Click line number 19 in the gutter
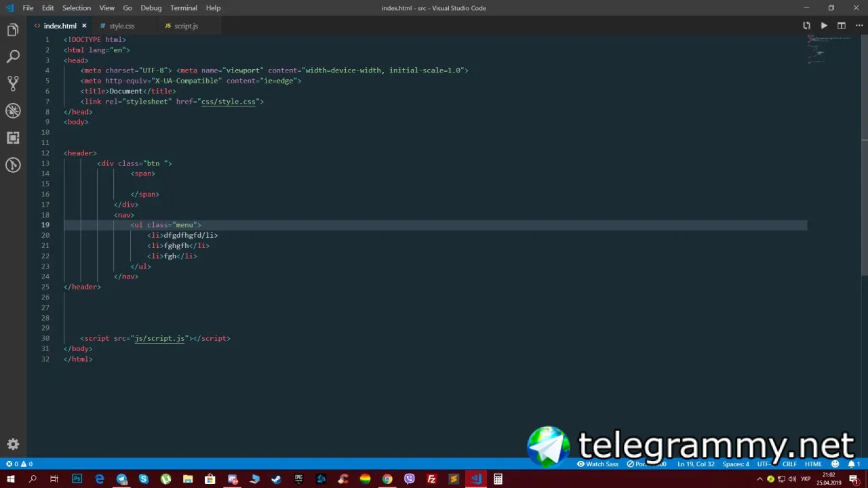 point(45,225)
